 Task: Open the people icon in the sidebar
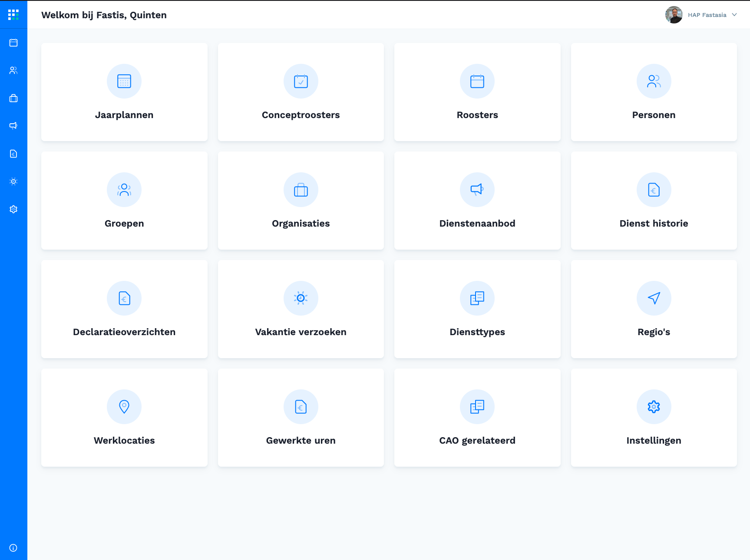(x=13, y=70)
